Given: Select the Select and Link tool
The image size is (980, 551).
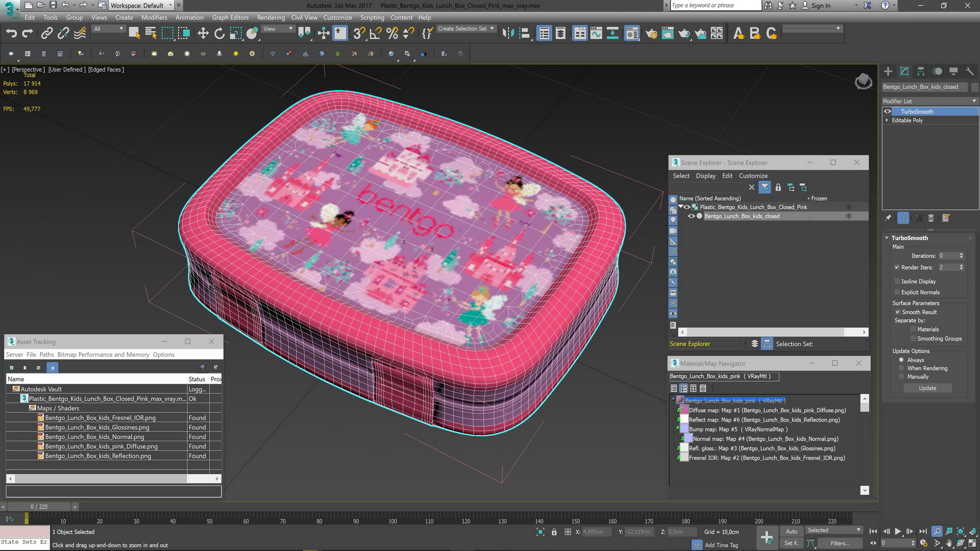Looking at the screenshot, I should pyautogui.click(x=46, y=34).
